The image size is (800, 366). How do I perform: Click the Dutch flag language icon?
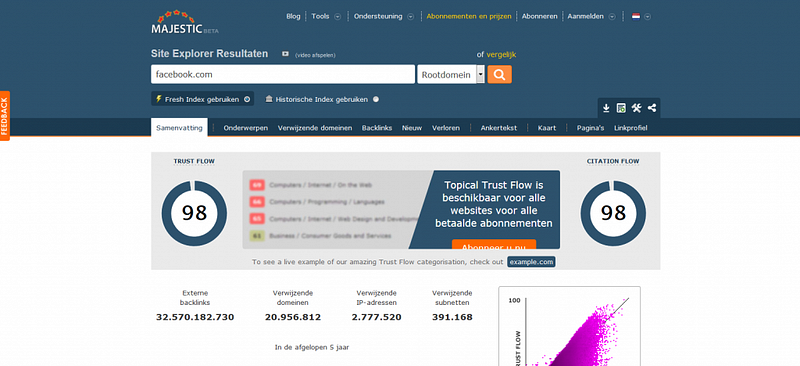(636, 16)
